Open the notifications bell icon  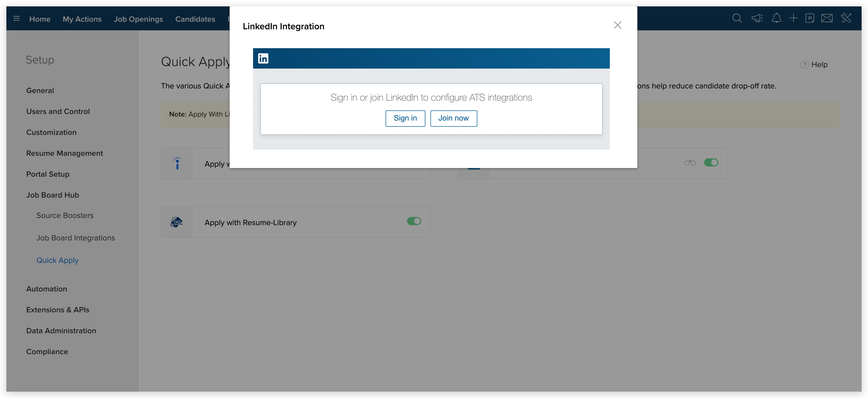pos(776,18)
